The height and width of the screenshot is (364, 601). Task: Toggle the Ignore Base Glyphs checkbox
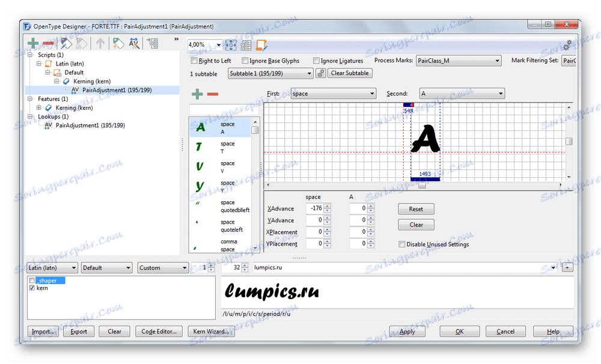[245, 61]
